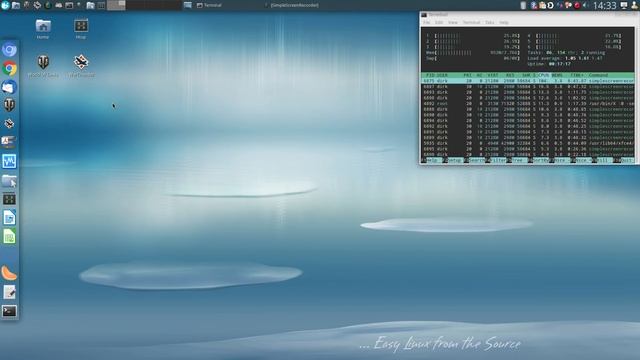
Task: Open the system monitor graph icon in the dock
Action: (x=9, y=161)
